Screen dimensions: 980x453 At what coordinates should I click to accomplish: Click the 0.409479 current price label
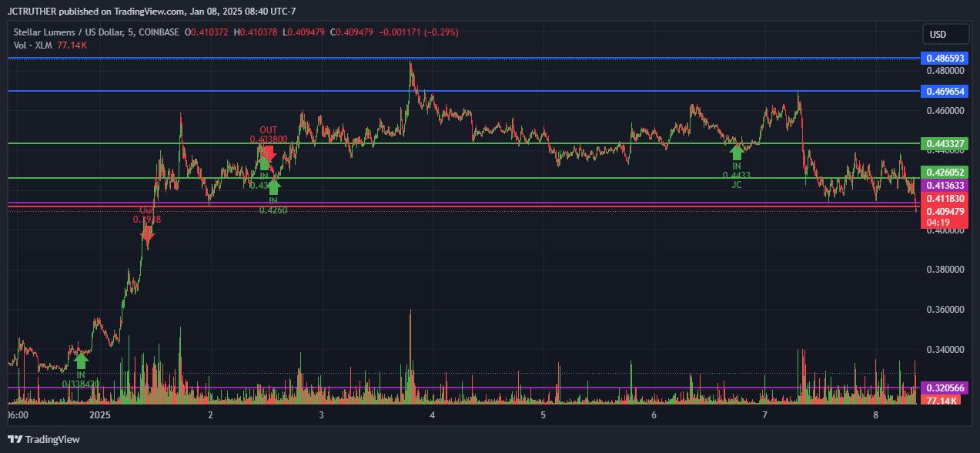943,211
